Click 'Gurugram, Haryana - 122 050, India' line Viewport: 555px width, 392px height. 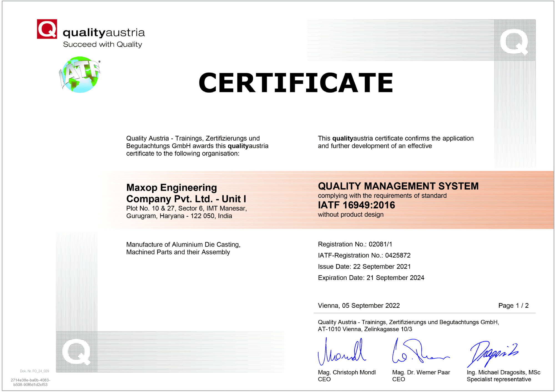[179, 216]
